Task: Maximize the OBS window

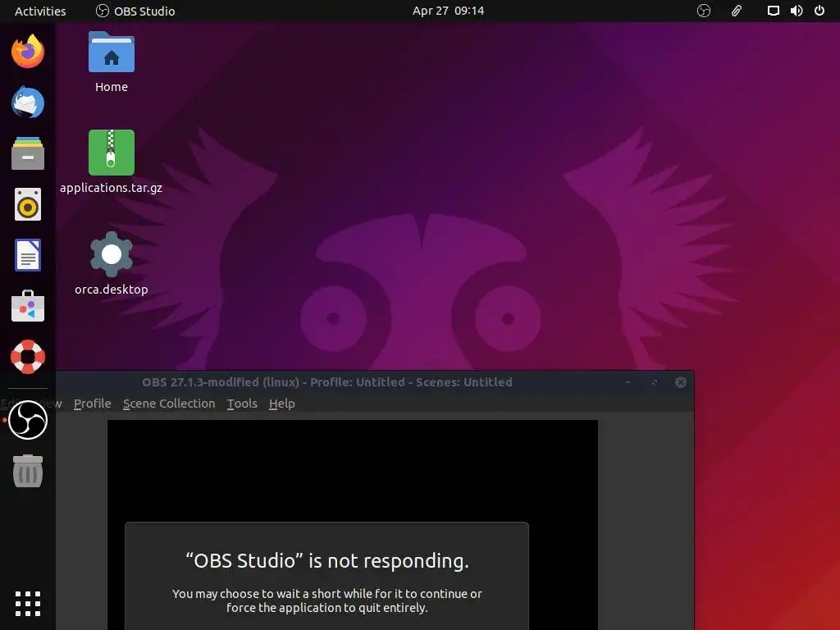Action: 654,382
